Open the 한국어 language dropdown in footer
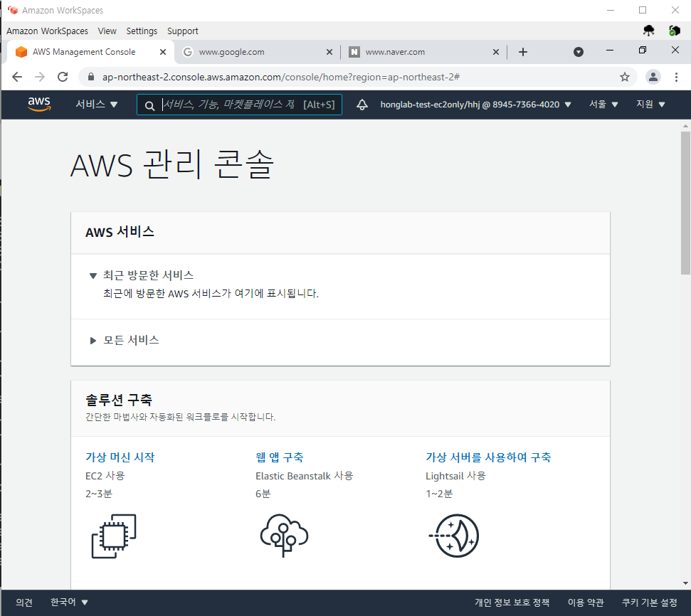The height and width of the screenshot is (616, 691). (x=69, y=602)
